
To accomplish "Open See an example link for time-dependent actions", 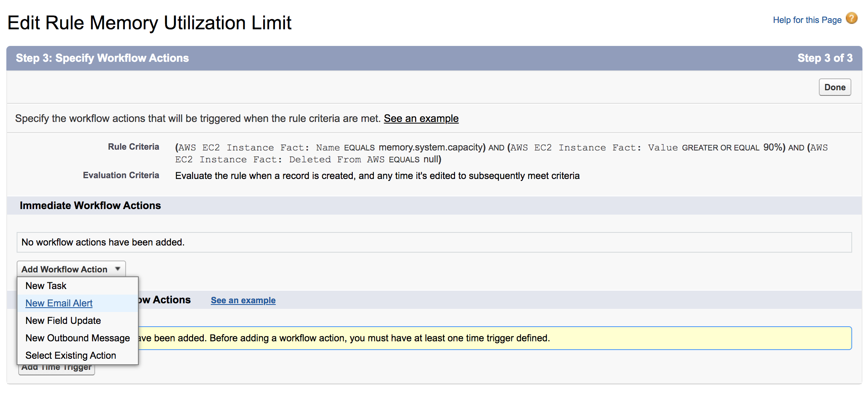I will tap(243, 301).
